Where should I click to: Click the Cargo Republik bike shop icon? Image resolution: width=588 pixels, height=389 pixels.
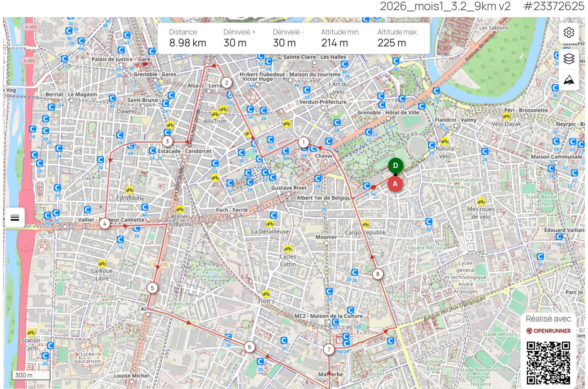pos(365,224)
